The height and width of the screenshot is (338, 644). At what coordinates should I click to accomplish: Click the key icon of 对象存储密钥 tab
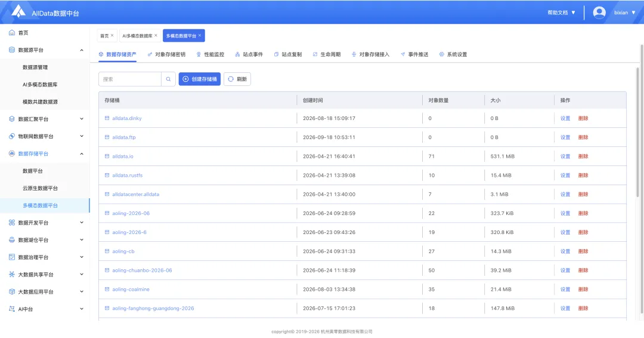coord(150,54)
